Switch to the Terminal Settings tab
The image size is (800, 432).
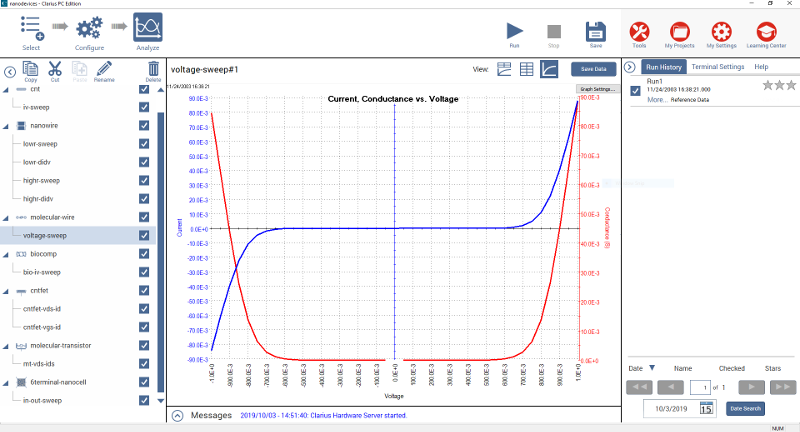pos(718,66)
